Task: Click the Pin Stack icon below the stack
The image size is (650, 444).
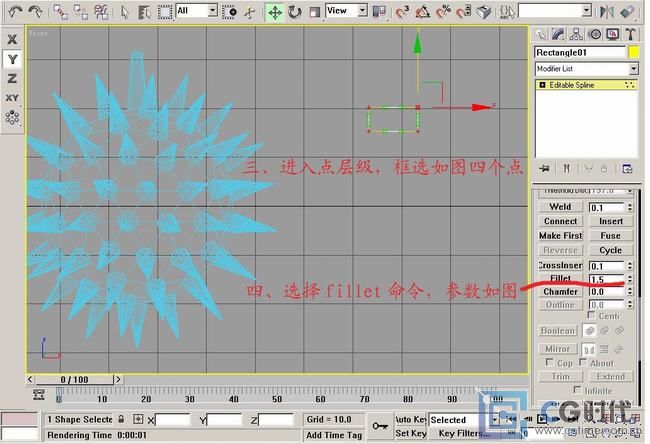Action: coord(545,168)
